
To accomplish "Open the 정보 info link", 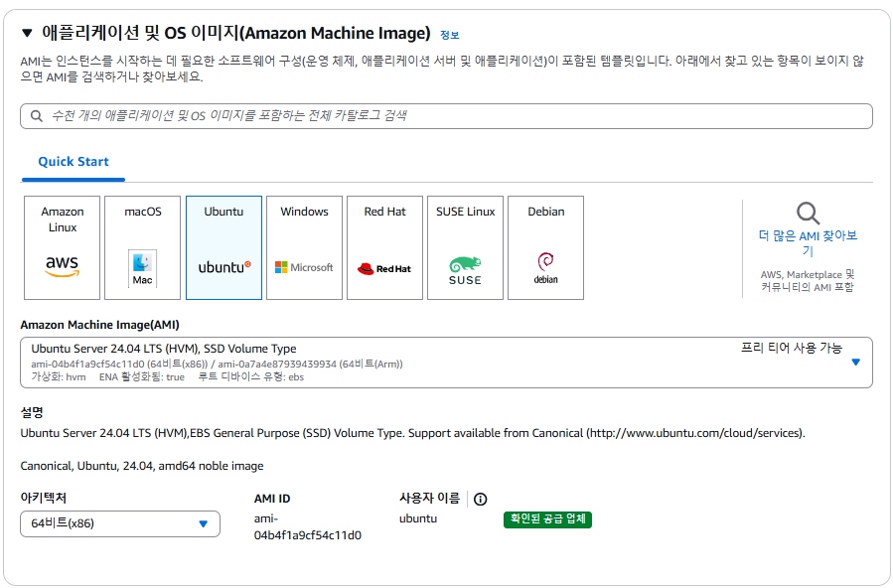I will point(449,36).
